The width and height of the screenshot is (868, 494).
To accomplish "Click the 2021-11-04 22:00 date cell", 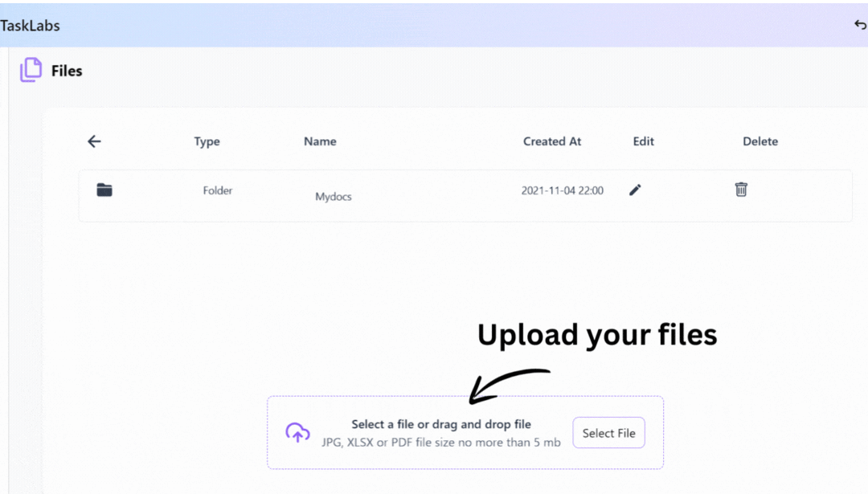I will click(562, 190).
